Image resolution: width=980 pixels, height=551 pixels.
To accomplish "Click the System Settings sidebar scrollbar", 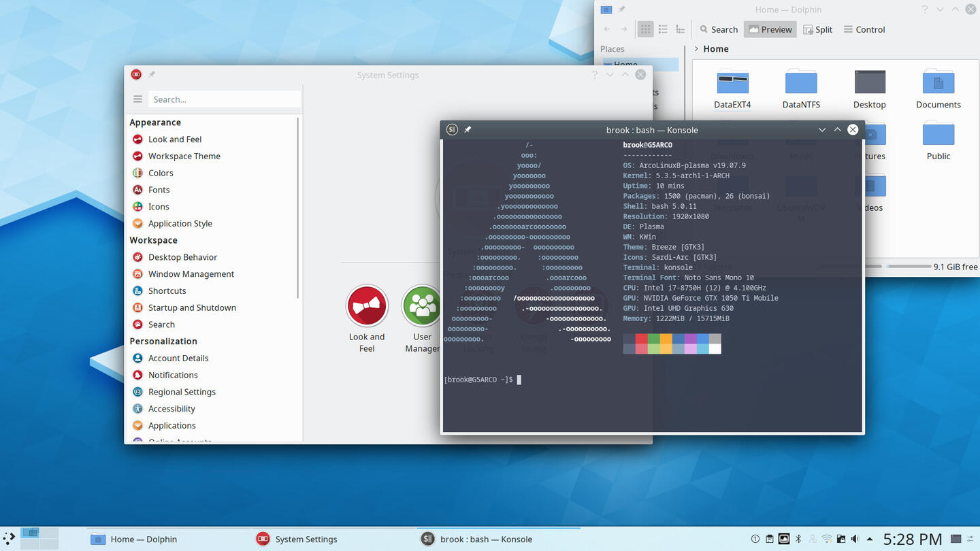I will [x=298, y=207].
